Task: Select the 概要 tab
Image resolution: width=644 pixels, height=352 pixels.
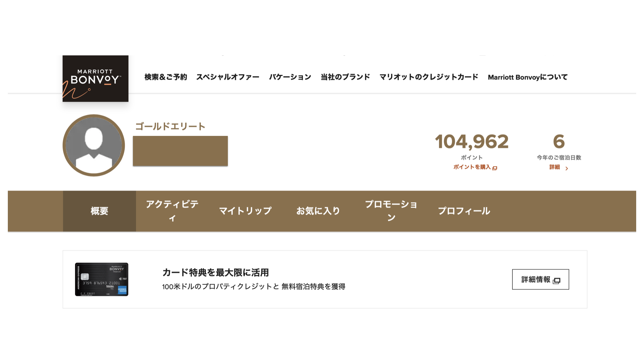Action: point(99,211)
